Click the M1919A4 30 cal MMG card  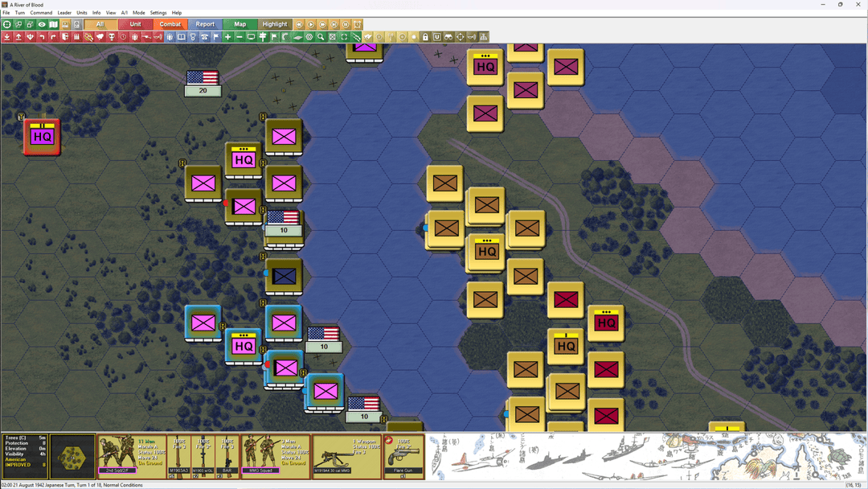[347, 457]
